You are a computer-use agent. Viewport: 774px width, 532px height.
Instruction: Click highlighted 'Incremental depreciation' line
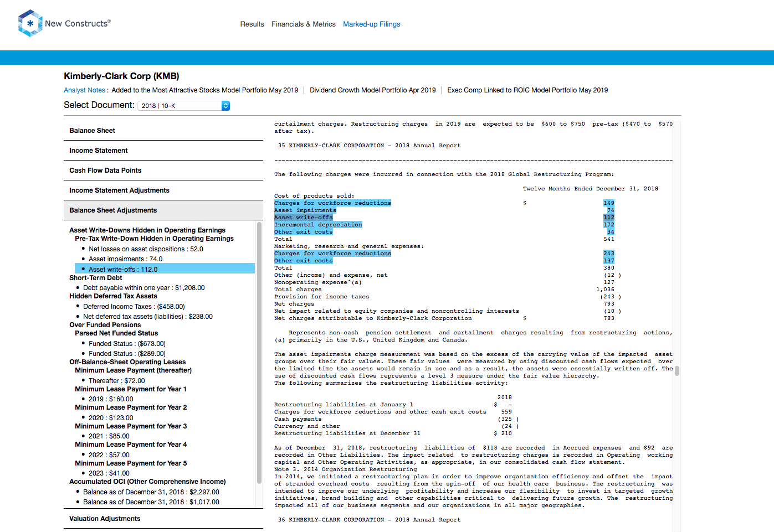(318, 225)
